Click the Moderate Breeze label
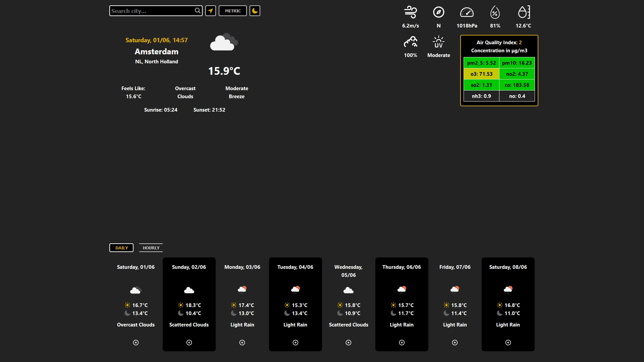The width and height of the screenshot is (644, 362). (237, 92)
